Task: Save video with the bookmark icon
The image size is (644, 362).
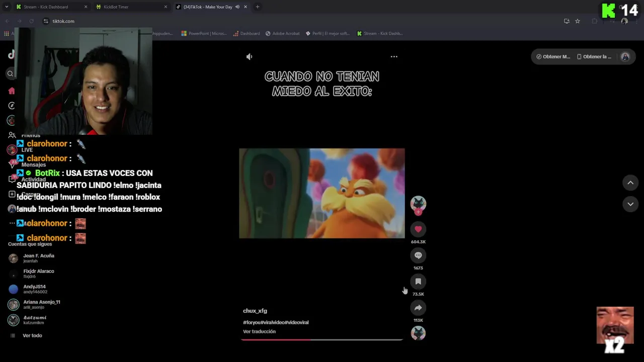Action: 418,282
